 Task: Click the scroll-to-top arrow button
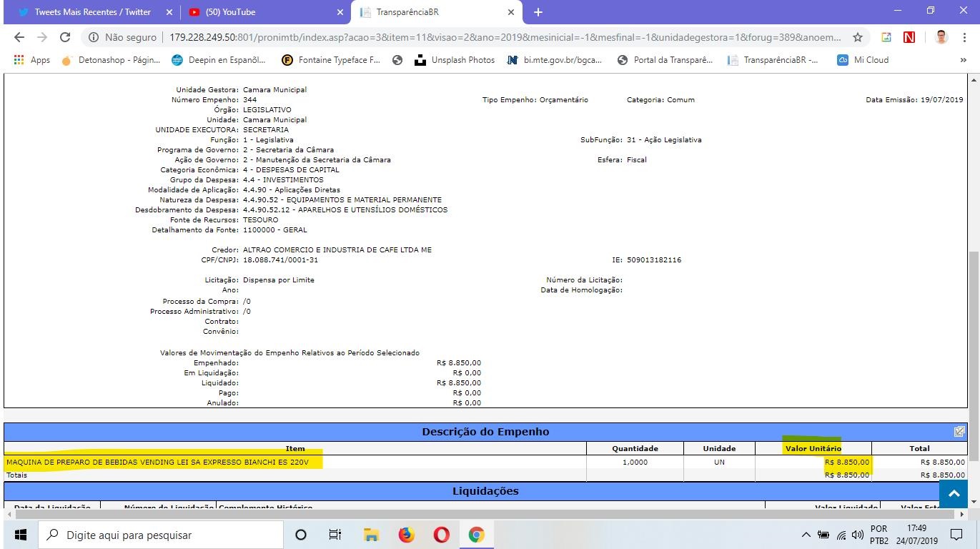(953, 494)
